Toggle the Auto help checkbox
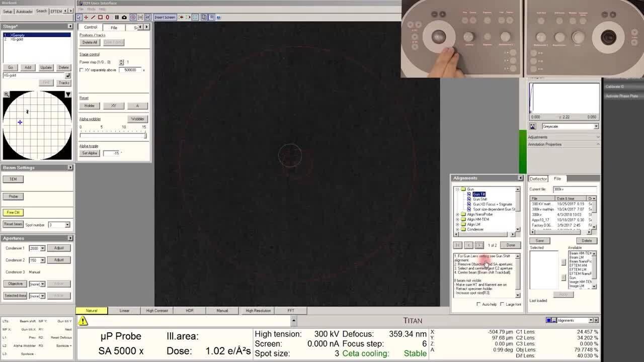This screenshot has width=644, height=362. pos(478,304)
